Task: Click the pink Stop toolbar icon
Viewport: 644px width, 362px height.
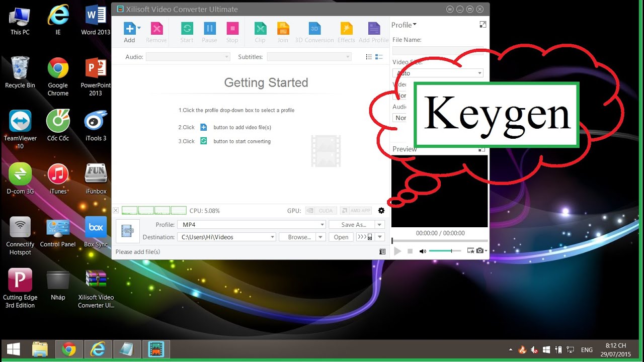Action: click(232, 28)
